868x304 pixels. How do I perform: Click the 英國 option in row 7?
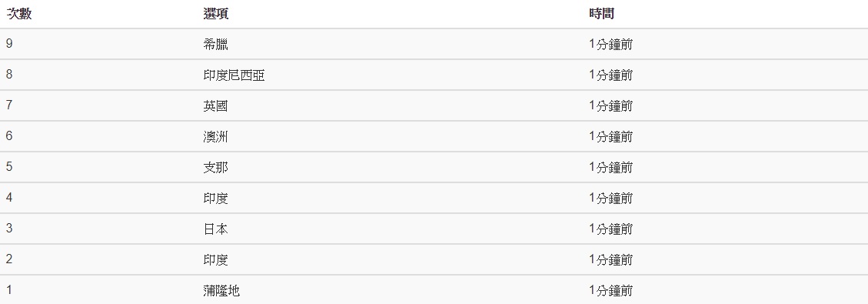215,105
